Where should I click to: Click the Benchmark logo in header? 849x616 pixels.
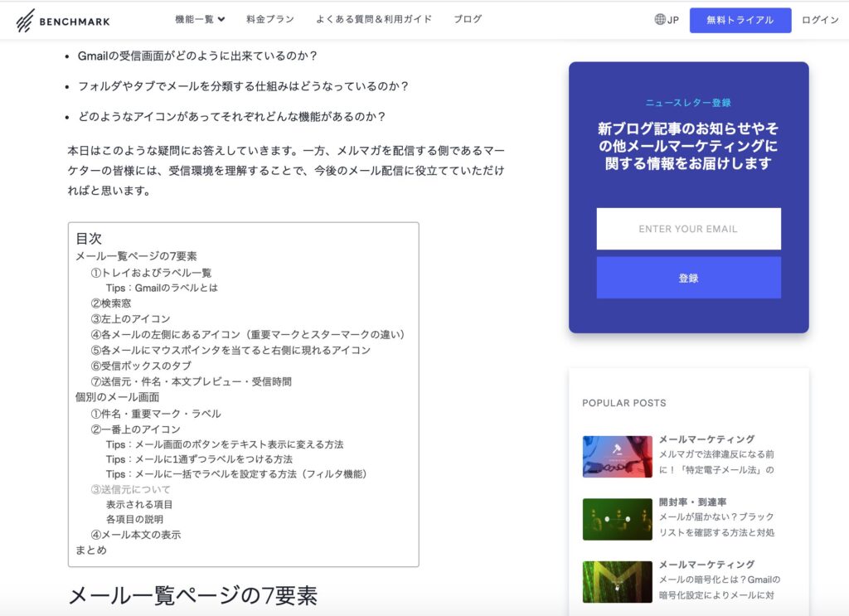[x=62, y=21]
